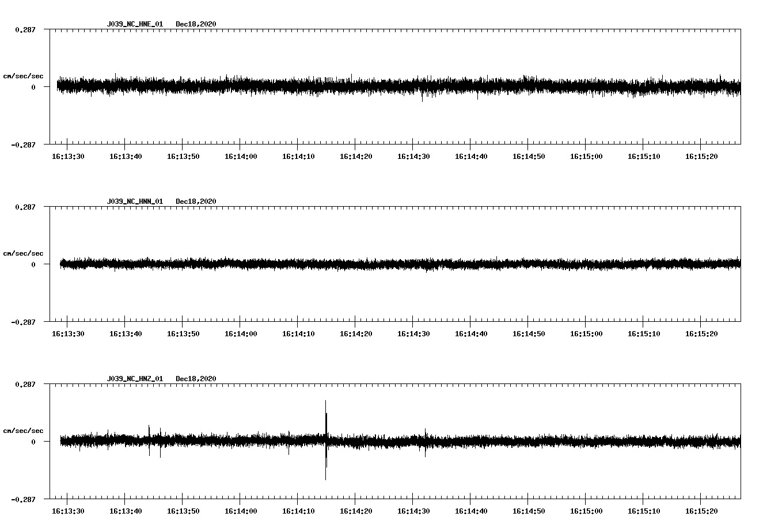
Task: Click the 16:13:30 tick label on top plot
Action: (x=68, y=155)
